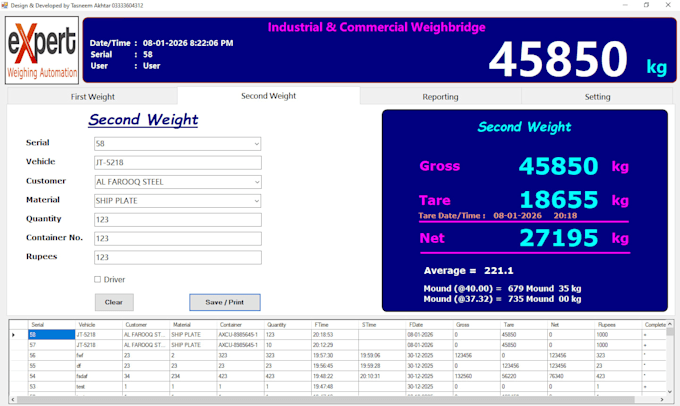Select the Serial cell 58 in grid
680x406 pixels.
point(52,335)
